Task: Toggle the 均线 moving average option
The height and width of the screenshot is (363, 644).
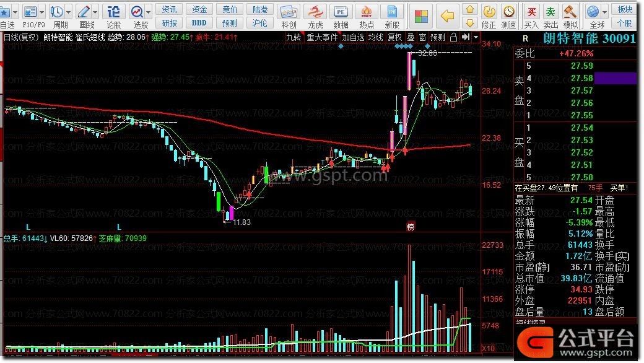Action: click(376, 37)
